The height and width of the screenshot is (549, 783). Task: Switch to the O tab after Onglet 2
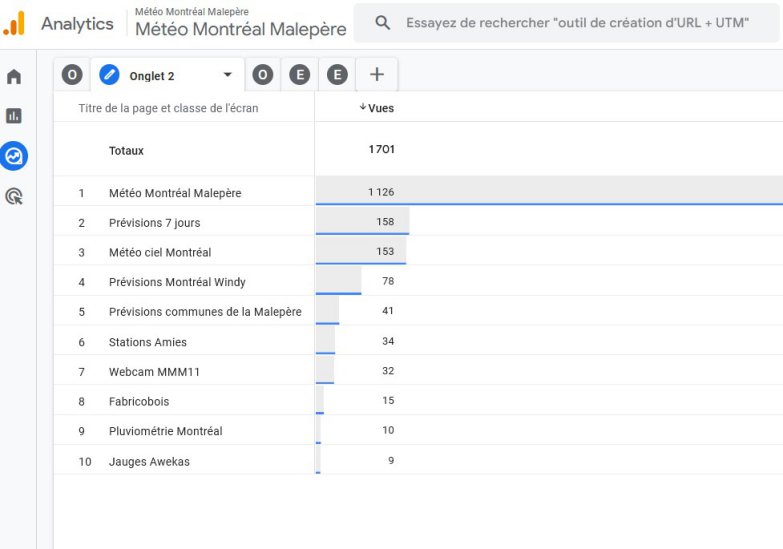262,74
